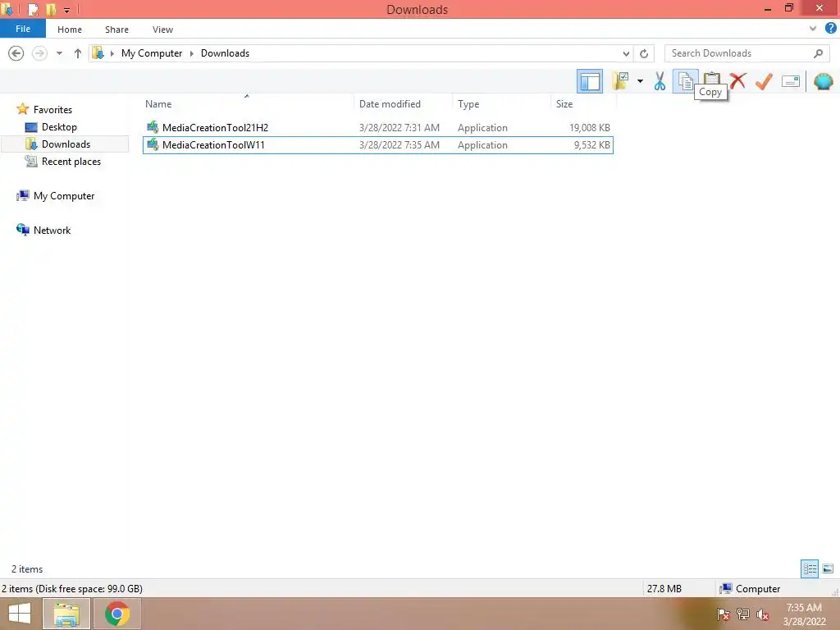840x630 pixels.
Task: Click Downloads in address breadcrumb
Action: pos(225,53)
